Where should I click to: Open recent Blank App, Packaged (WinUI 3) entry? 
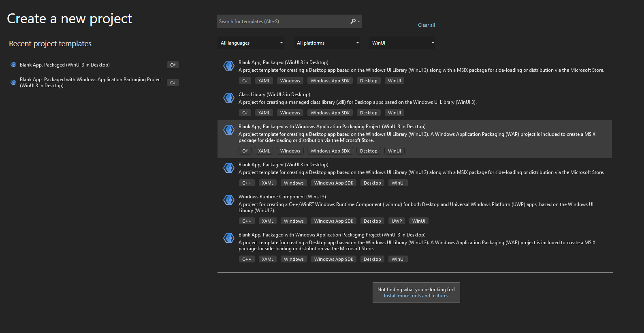click(x=65, y=65)
